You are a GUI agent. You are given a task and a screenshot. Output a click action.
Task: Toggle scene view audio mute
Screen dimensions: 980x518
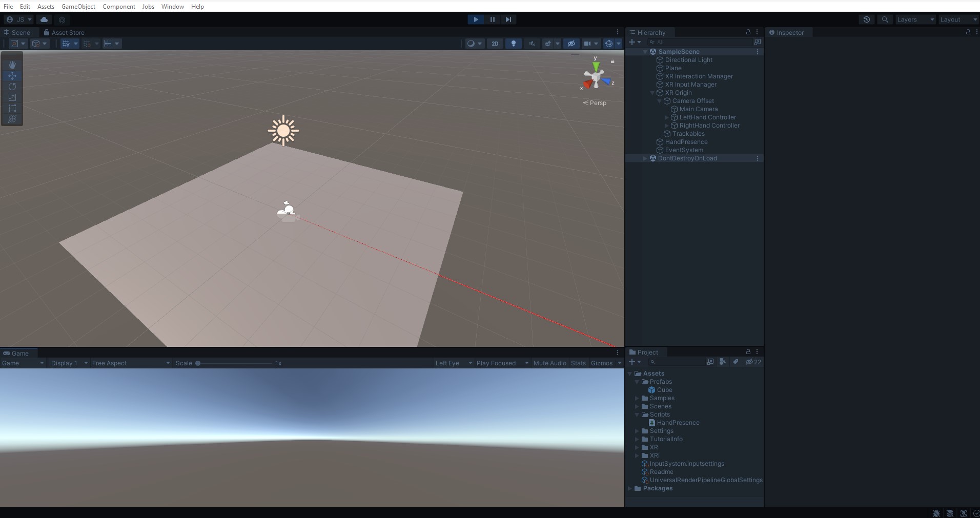click(533, 44)
